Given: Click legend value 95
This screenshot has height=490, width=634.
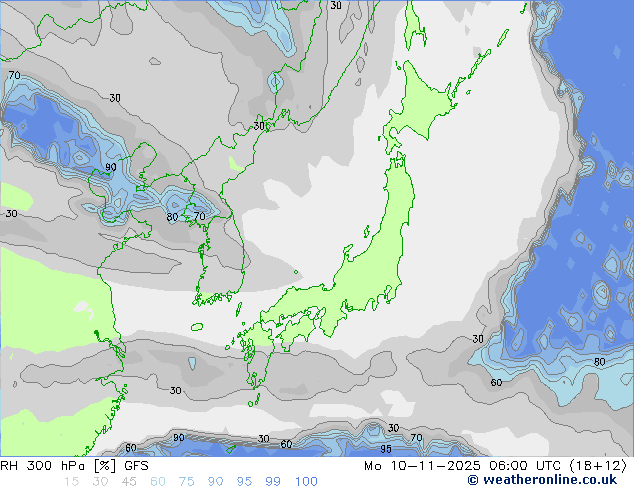Looking at the screenshot, I should coord(244,482).
